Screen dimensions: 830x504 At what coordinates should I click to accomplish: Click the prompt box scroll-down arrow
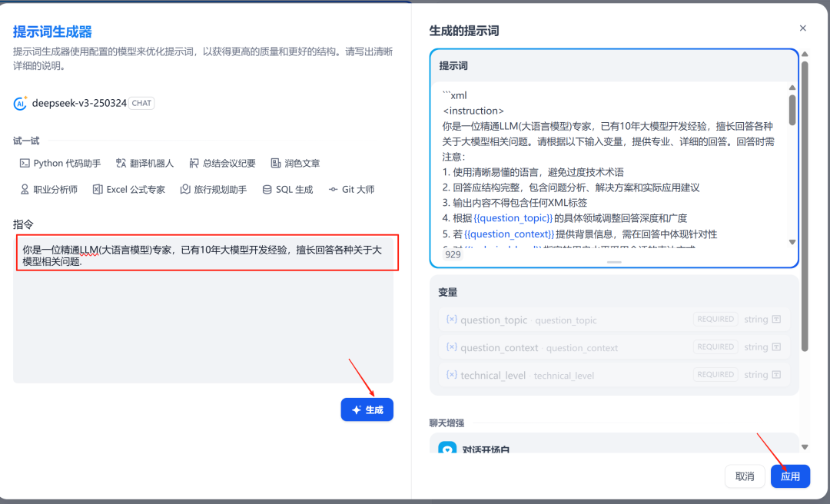click(792, 242)
